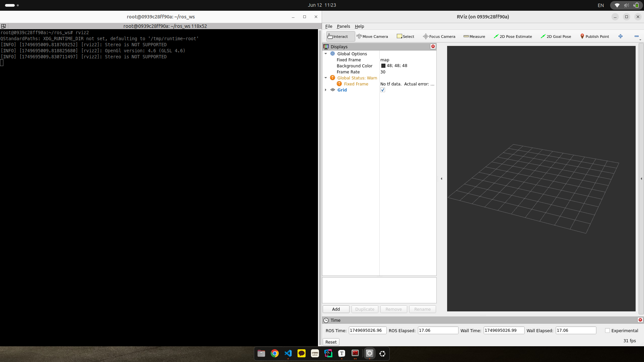The image size is (644, 362).
Task: Select the 2D Goal Pose tool
Action: (556, 37)
